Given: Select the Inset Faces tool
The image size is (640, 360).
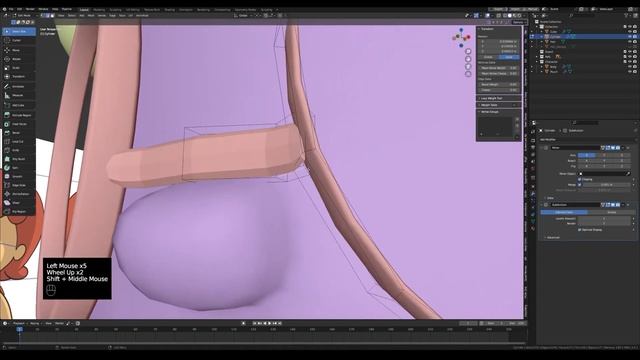Looking at the screenshot, I should pyautogui.click(x=19, y=124).
